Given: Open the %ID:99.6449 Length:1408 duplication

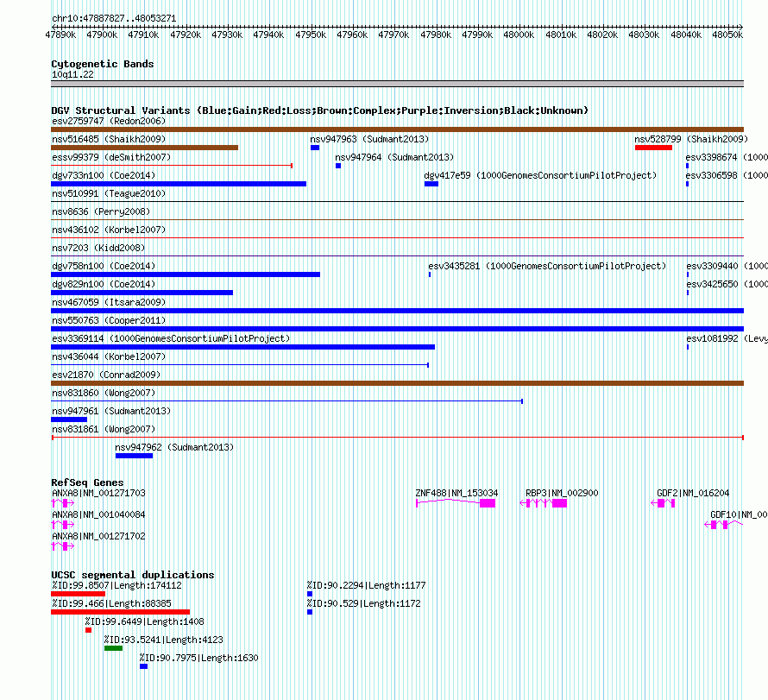Looking at the screenshot, I should tap(88, 630).
